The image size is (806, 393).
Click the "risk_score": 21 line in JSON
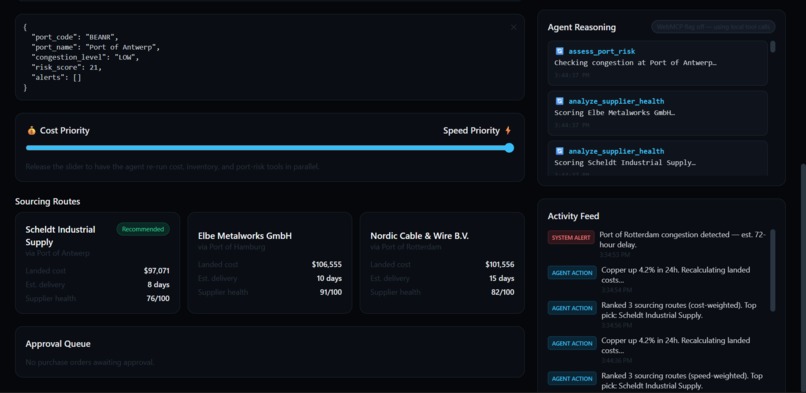pyautogui.click(x=67, y=67)
